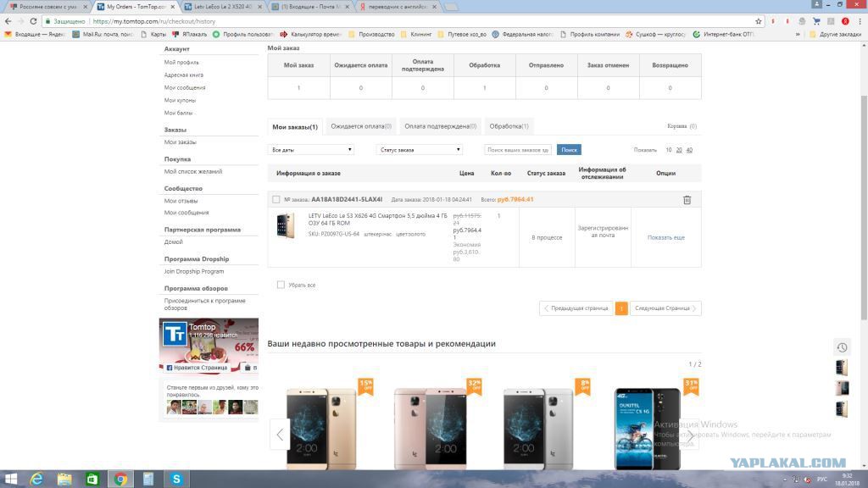Open 'Join Dropship Program' link
The image size is (868, 488).
[x=194, y=272]
